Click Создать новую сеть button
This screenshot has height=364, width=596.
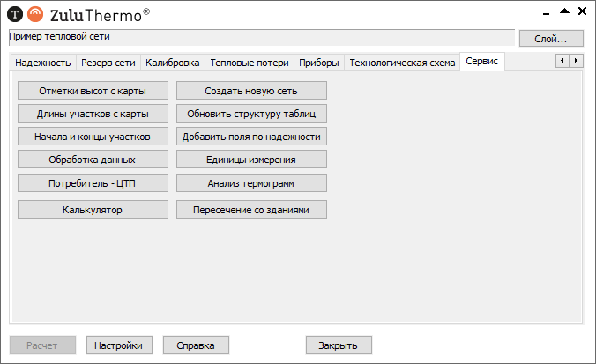click(251, 91)
